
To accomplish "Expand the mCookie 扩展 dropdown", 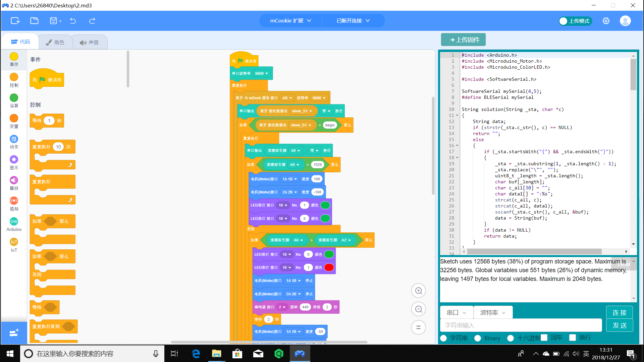I will pyautogui.click(x=290, y=21).
